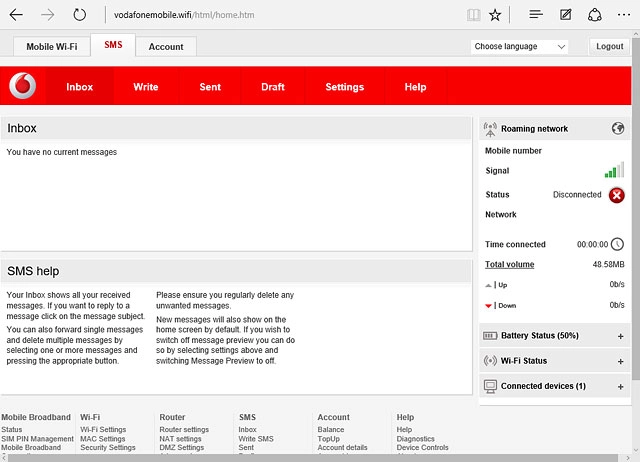Open the Choose language dropdown
Image resolution: width=640 pixels, height=462 pixels.
pyautogui.click(x=519, y=47)
